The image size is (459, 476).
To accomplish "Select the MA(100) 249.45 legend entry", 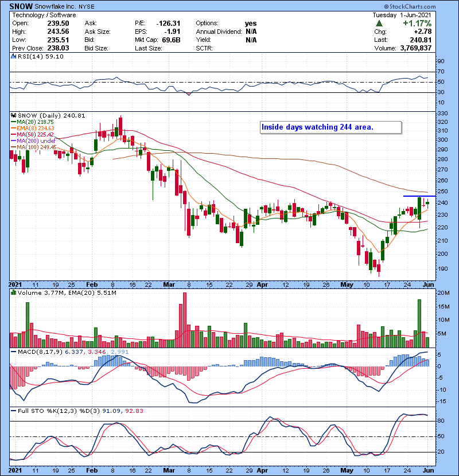I will point(34,147).
